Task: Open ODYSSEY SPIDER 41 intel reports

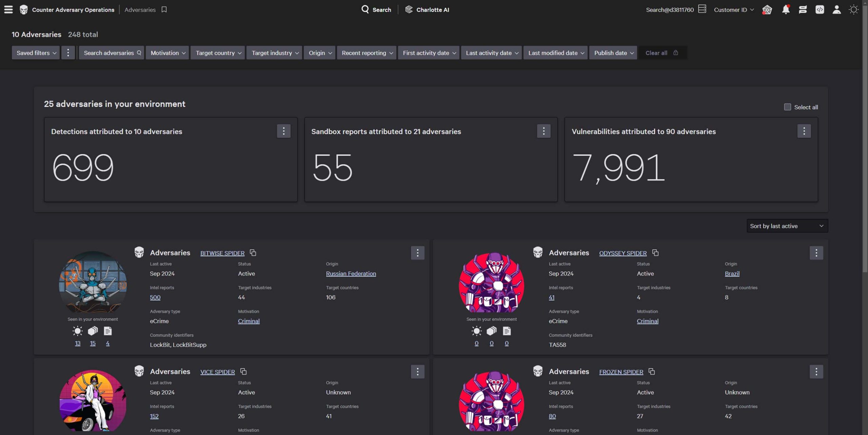Action: pyautogui.click(x=551, y=297)
